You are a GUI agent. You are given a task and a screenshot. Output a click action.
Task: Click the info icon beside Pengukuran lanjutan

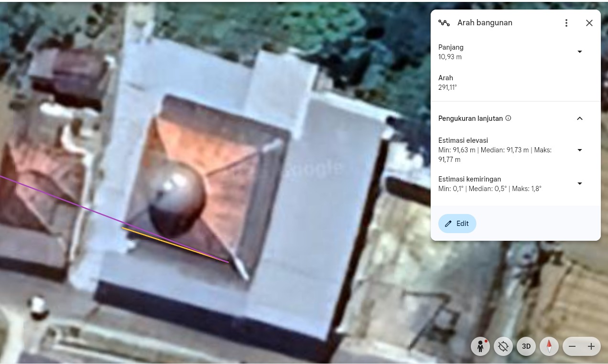click(508, 118)
